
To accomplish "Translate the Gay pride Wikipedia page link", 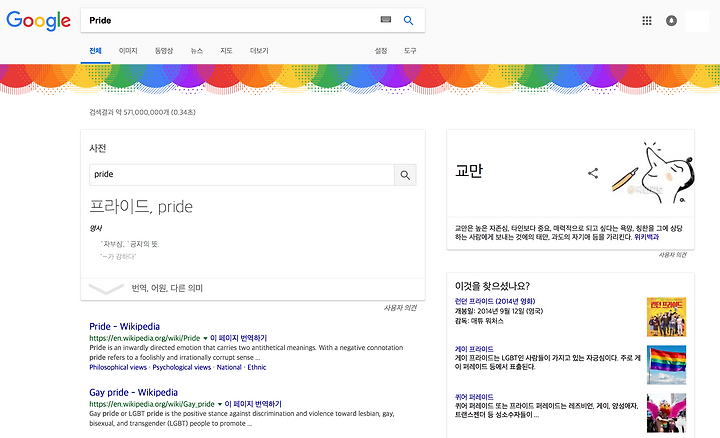I will [x=253, y=404].
